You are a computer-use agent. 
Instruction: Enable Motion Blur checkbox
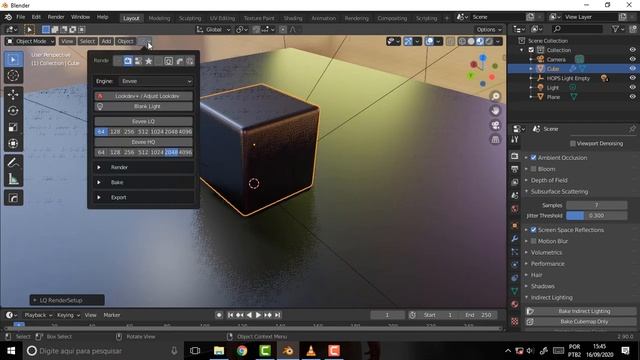(x=533, y=241)
